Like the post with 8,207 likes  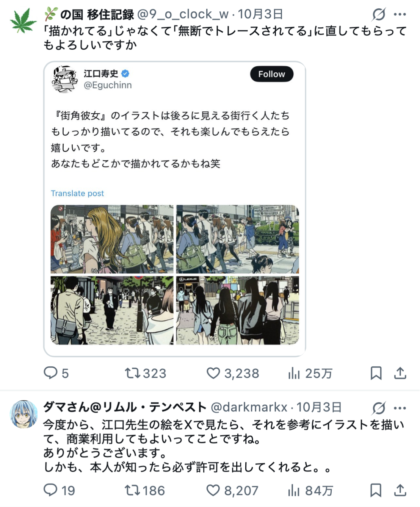213,490
